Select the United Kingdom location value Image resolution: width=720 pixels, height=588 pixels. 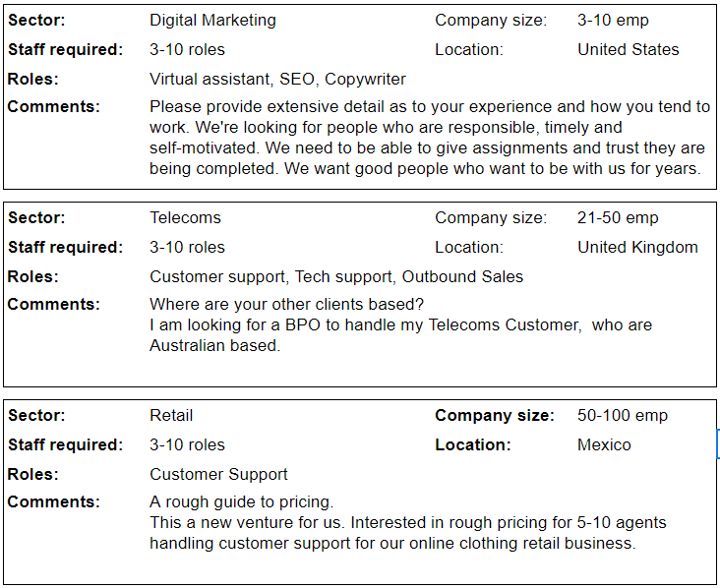[637, 248]
